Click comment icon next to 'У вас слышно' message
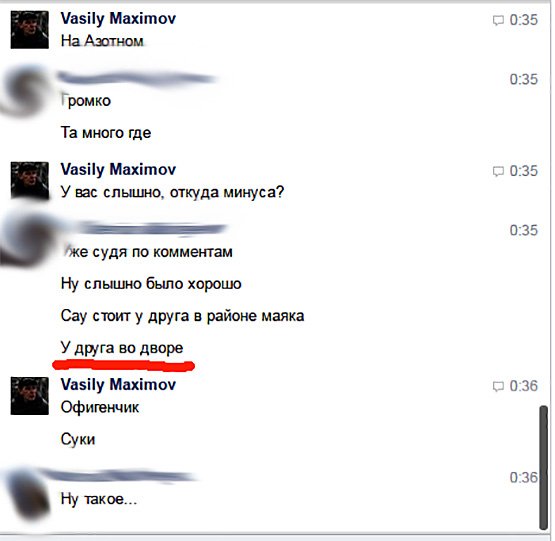The height and width of the screenshot is (541, 555). (498, 171)
